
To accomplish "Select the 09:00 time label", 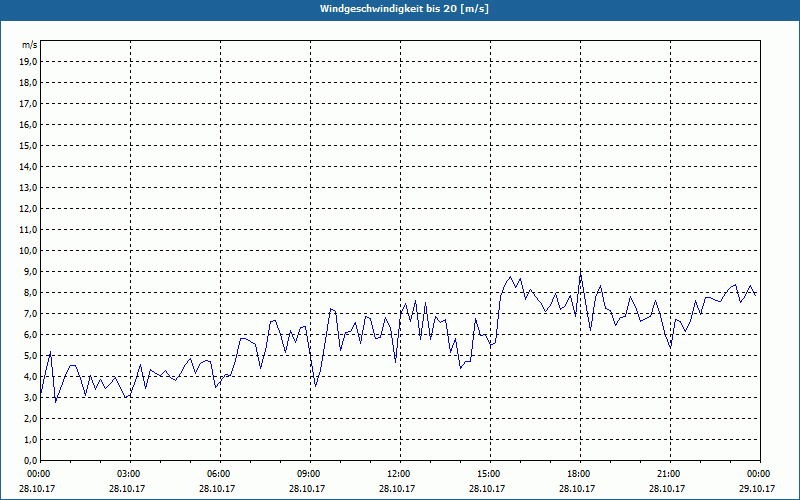I will coord(308,474).
